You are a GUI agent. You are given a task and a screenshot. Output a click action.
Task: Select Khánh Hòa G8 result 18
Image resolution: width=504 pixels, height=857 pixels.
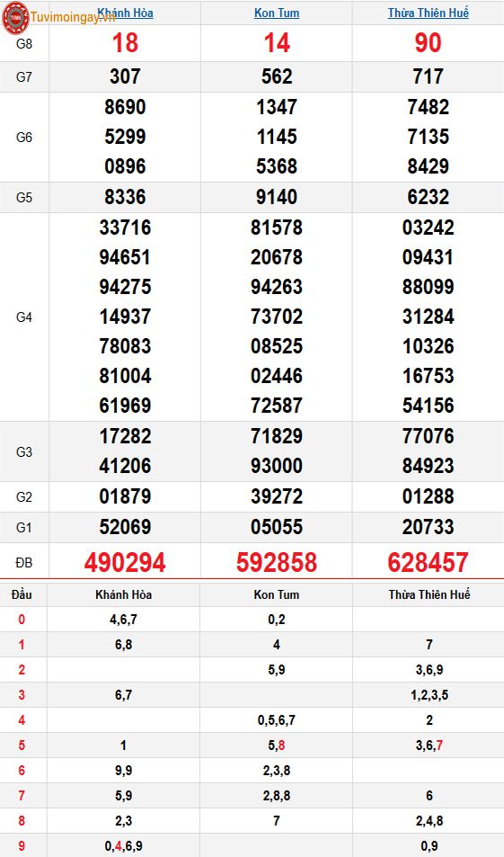(125, 43)
